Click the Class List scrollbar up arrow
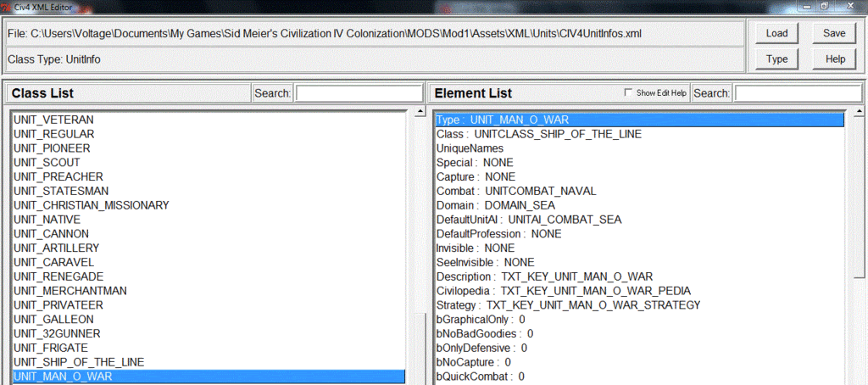This screenshot has width=868, height=385. click(x=420, y=113)
